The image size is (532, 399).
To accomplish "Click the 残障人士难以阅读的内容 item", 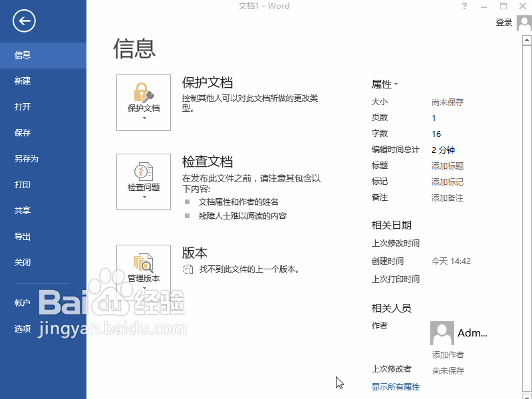I will coord(243,216).
